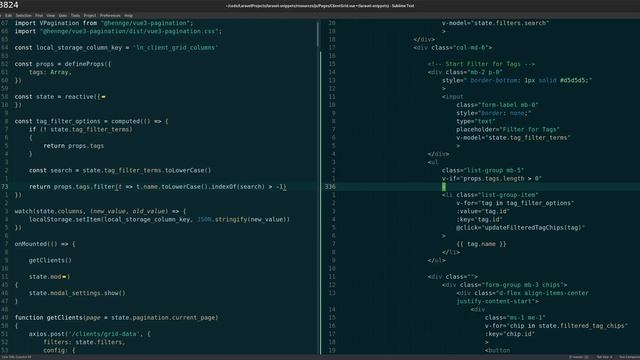Click line and column indicator in status bar
This screenshot has width=640, height=360.
pos(17,357)
